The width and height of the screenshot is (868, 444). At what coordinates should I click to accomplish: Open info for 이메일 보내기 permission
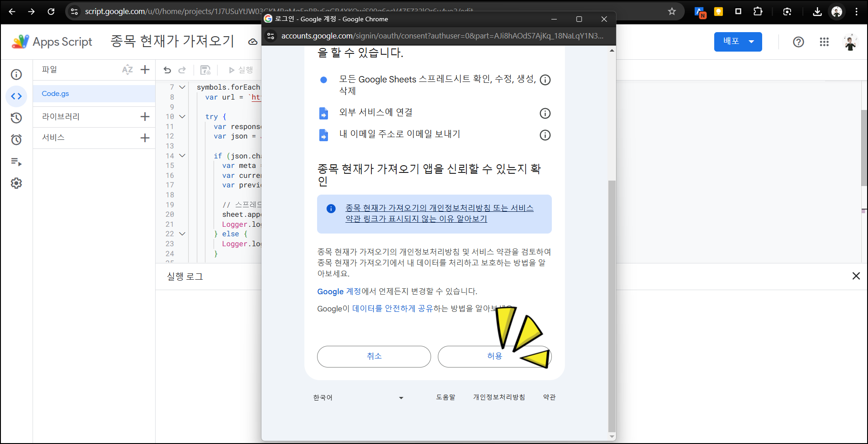545,135
